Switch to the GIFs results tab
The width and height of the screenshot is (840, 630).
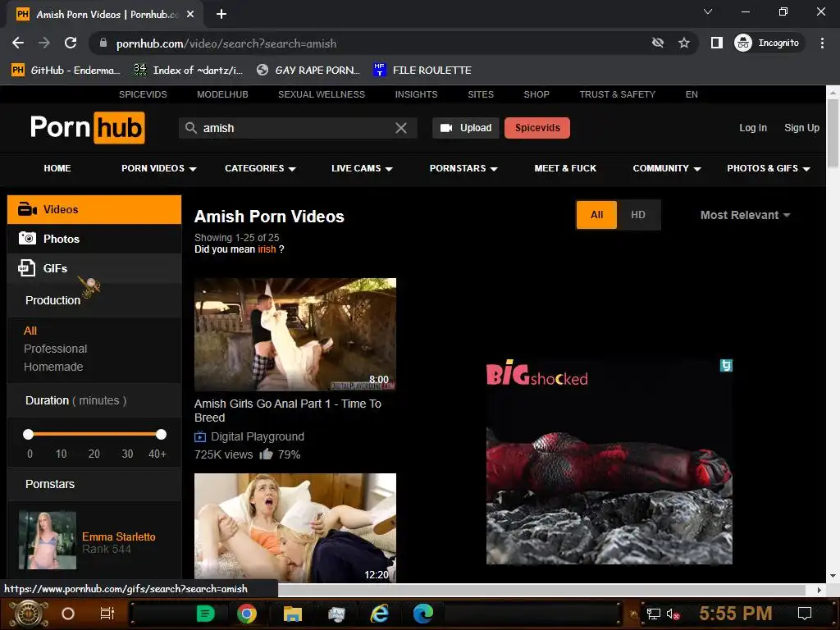[x=94, y=268]
